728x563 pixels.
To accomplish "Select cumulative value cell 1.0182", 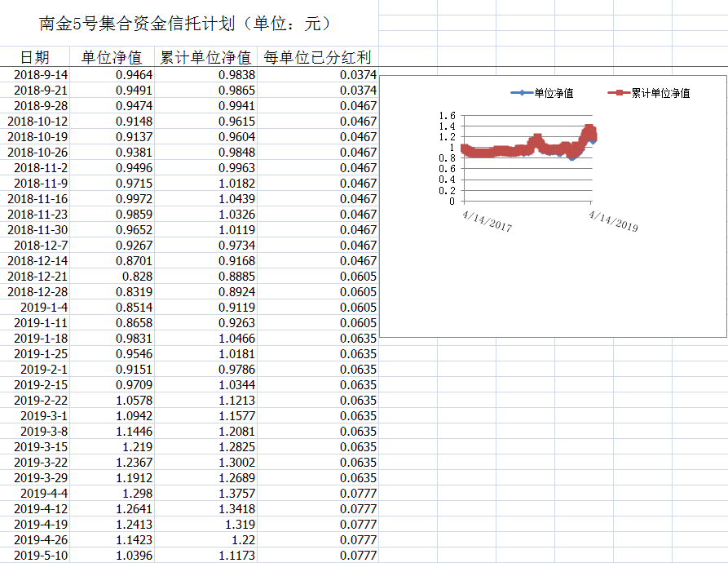I will (205, 184).
